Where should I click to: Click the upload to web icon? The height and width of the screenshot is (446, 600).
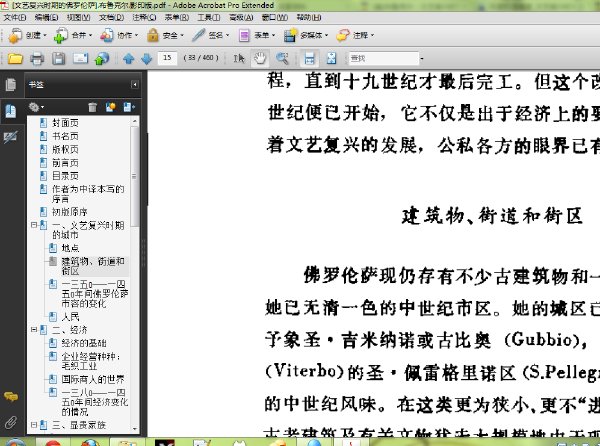point(102,59)
